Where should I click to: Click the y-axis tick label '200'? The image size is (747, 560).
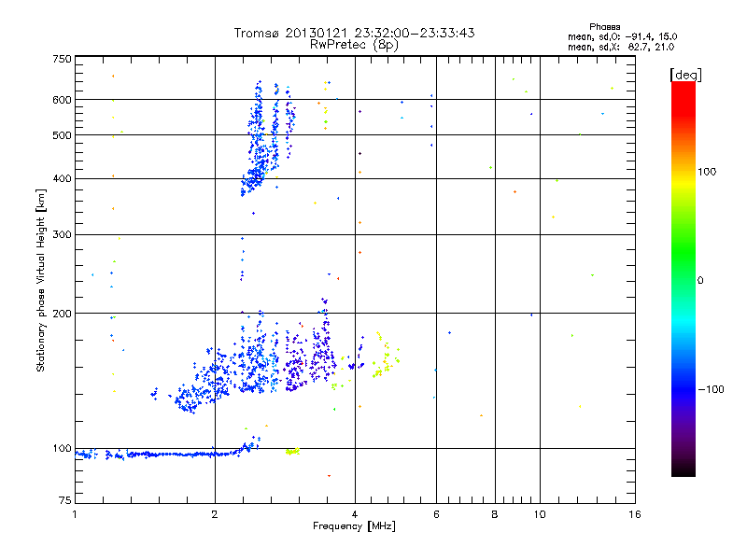(62, 314)
